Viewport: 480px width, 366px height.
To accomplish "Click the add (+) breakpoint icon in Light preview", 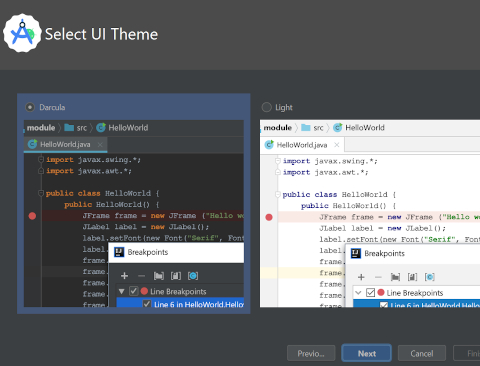I will coord(361,277).
